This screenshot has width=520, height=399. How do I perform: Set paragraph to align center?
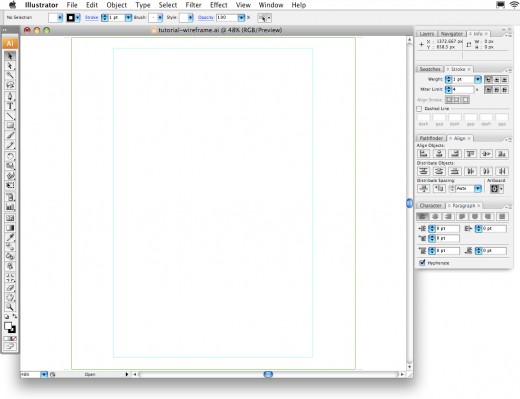[435, 216]
